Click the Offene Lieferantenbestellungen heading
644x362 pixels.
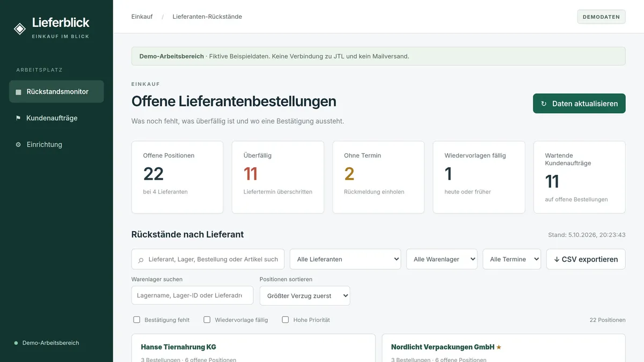coord(234,101)
